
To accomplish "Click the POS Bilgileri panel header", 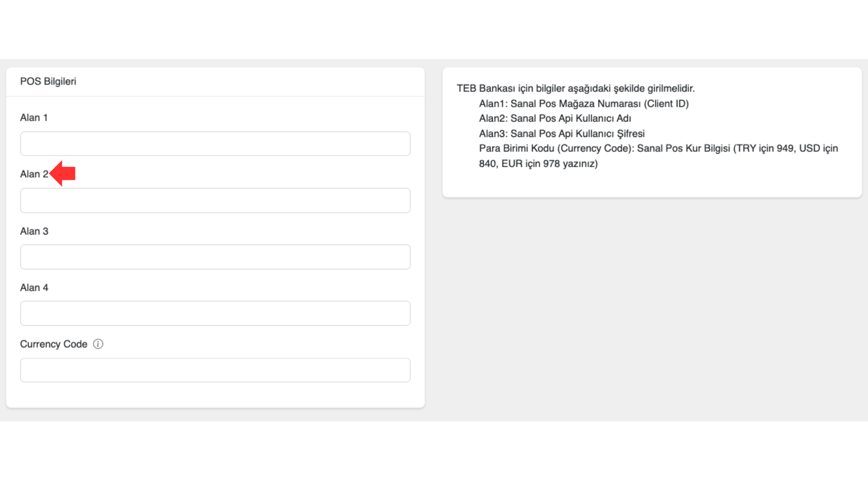I will pyautogui.click(x=48, y=82).
